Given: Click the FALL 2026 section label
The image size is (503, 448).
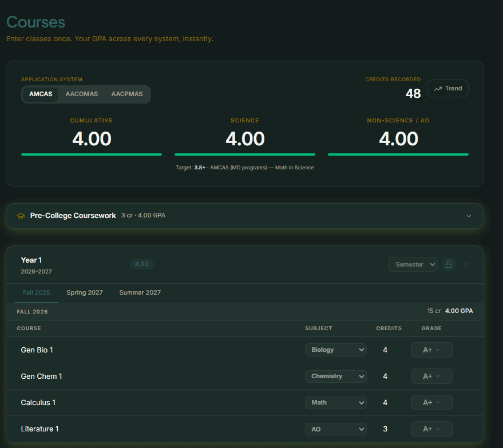Looking at the screenshot, I should (33, 312).
